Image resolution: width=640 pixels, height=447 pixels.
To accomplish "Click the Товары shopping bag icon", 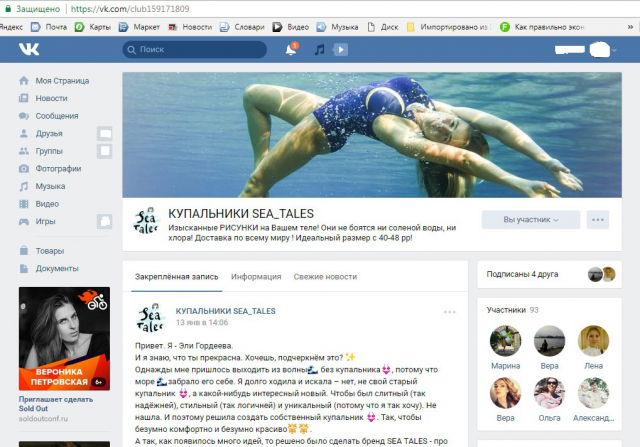I will (24, 250).
